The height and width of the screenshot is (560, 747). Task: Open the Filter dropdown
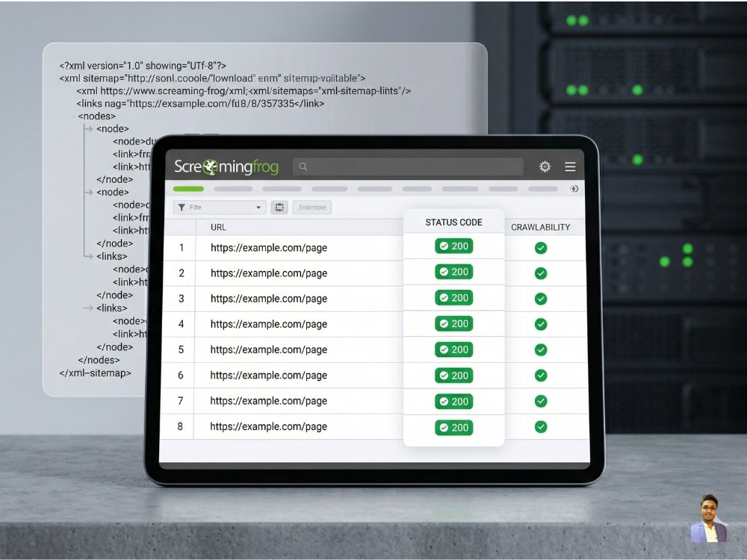point(220,207)
